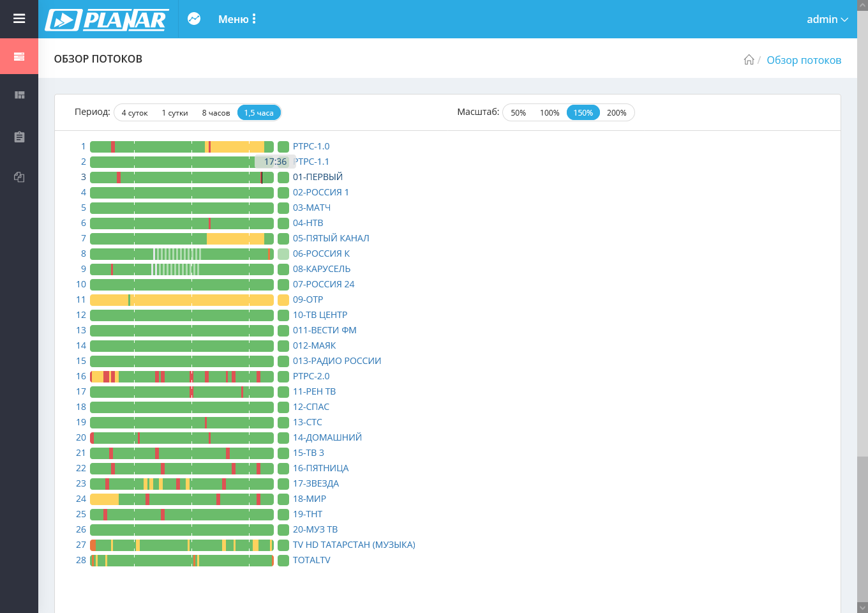Click the Planar logo
The width and height of the screenshot is (868, 613).
[x=107, y=20]
